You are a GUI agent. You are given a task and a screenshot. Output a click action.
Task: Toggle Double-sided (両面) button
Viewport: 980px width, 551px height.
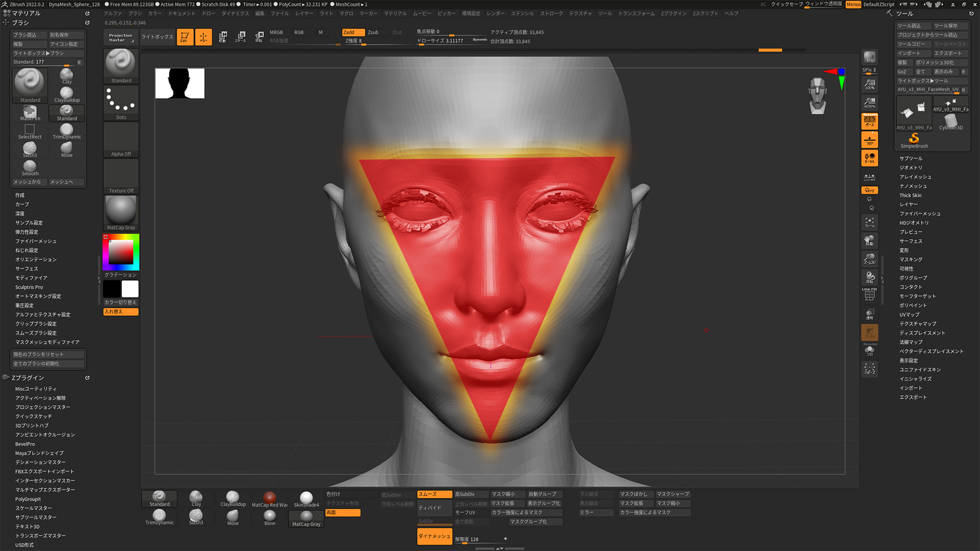pyautogui.click(x=342, y=512)
